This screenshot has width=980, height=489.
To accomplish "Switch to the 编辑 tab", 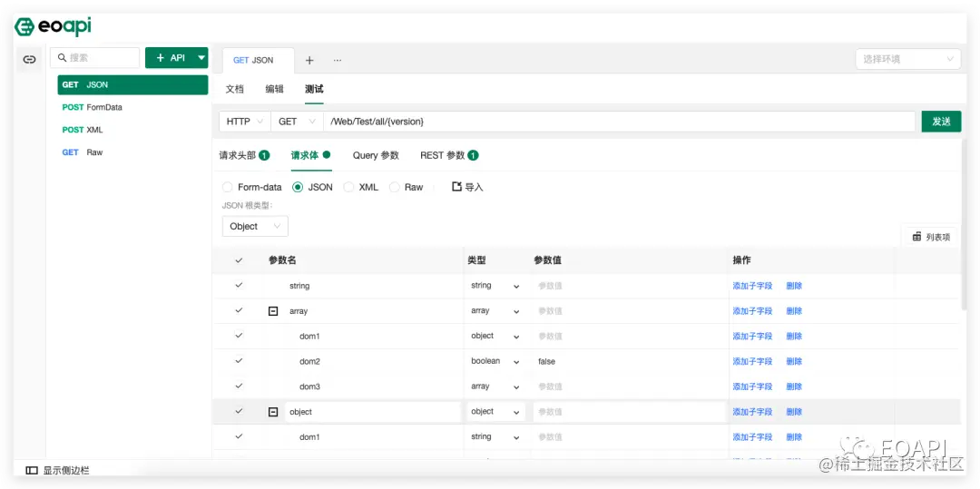I will click(274, 89).
